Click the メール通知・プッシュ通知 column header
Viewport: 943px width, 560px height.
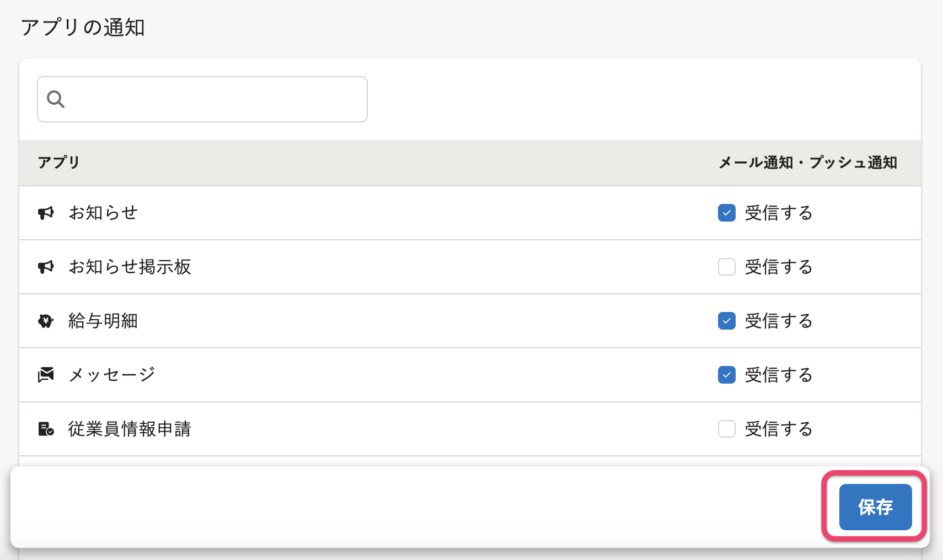[x=808, y=163]
